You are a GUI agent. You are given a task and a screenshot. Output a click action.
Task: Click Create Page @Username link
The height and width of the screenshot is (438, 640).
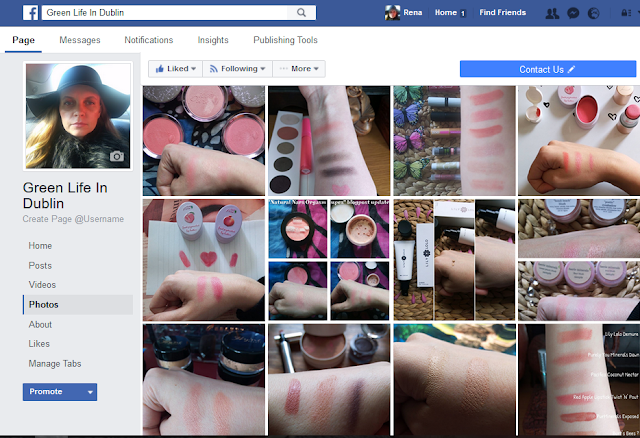pyautogui.click(x=73, y=219)
